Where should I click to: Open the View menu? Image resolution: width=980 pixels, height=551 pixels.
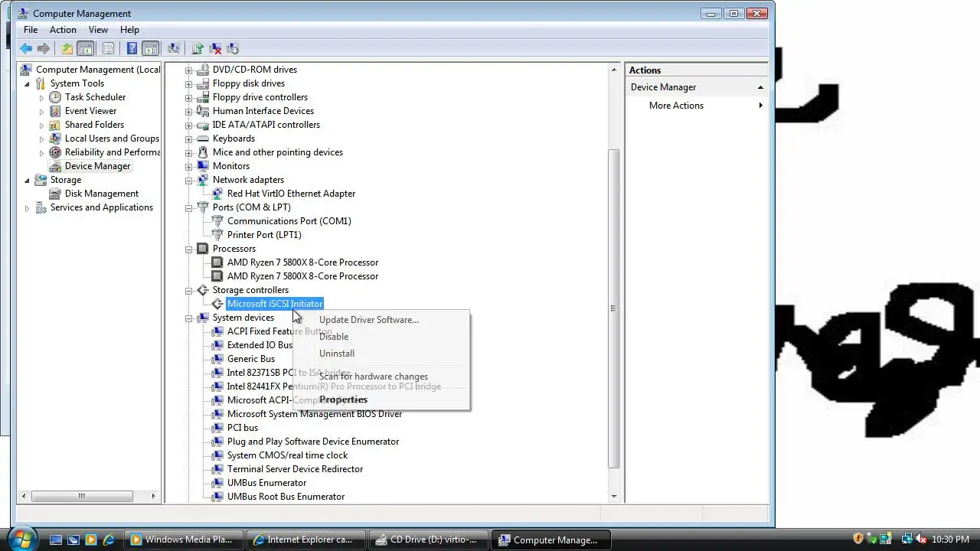98,30
